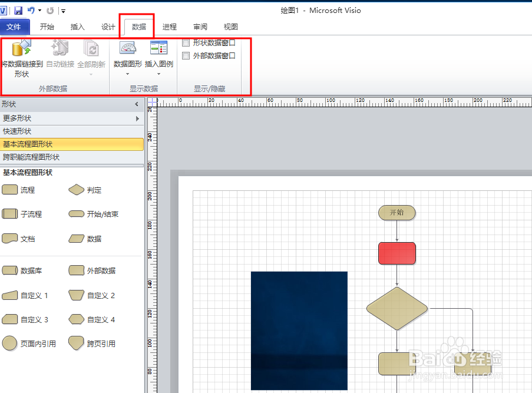The image size is (532, 393).
Task: Select the 页面内引用 circle shape stencil
Action: 10,343
